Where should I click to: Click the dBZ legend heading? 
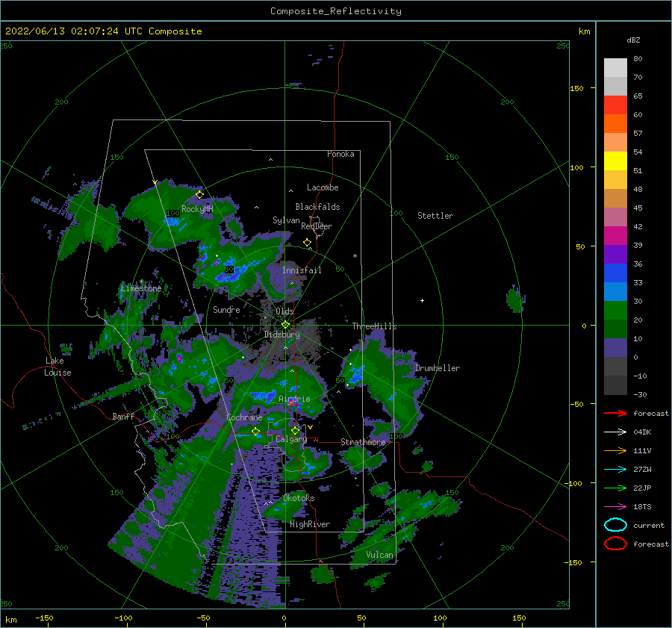(x=633, y=40)
